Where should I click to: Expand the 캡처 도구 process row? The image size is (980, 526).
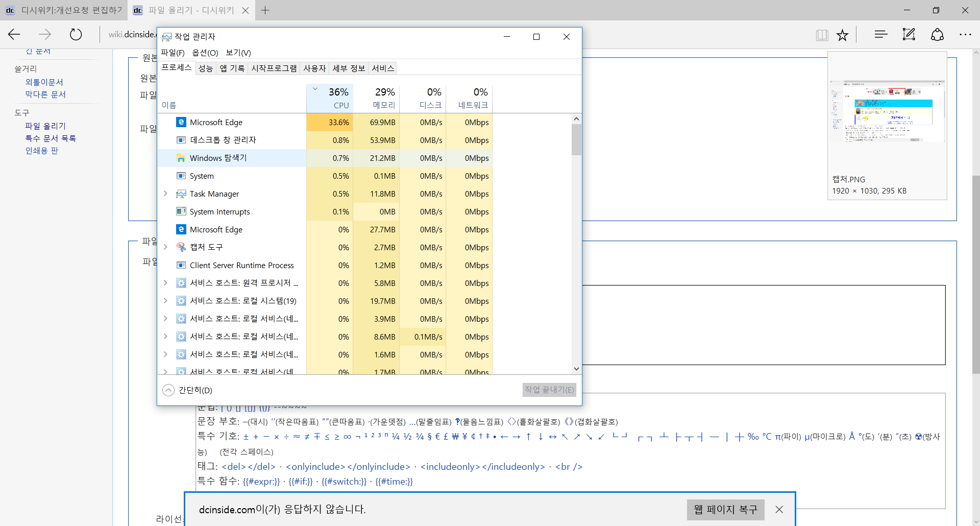click(x=165, y=247)
